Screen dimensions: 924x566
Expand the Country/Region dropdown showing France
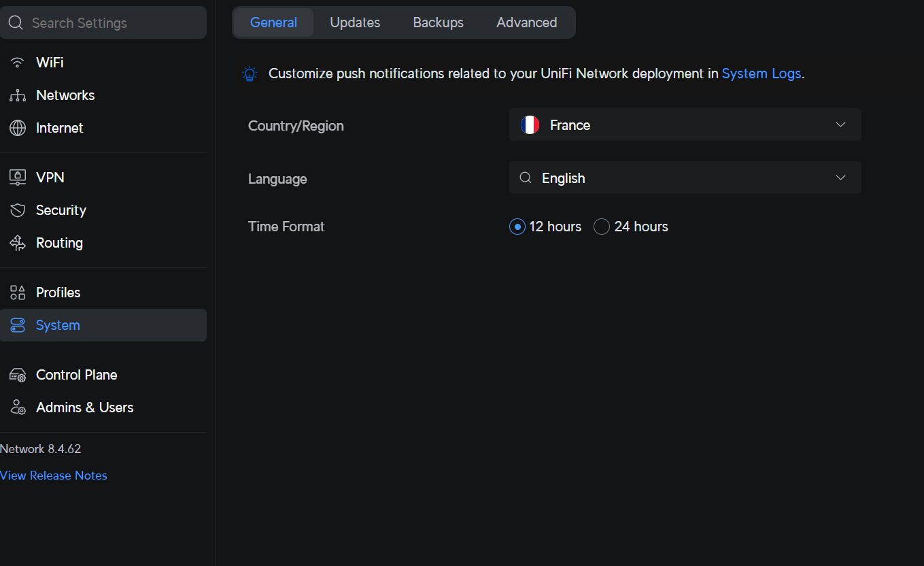point(685,125)
